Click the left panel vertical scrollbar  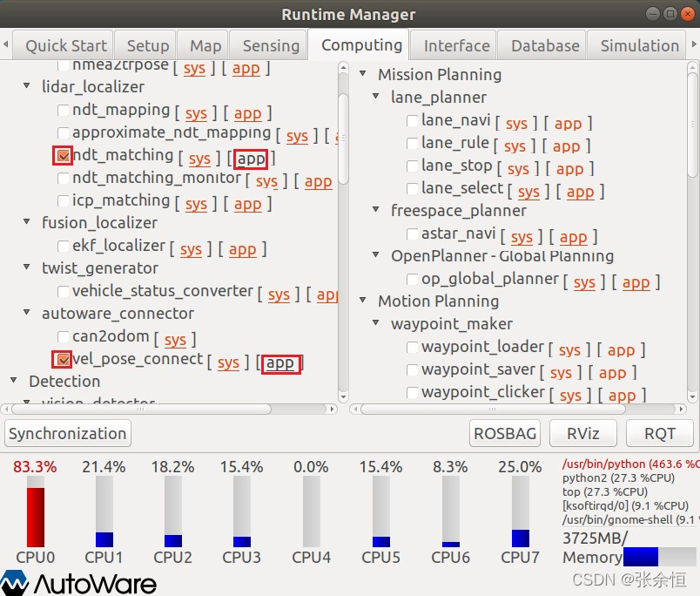click(x=343, y=139)
